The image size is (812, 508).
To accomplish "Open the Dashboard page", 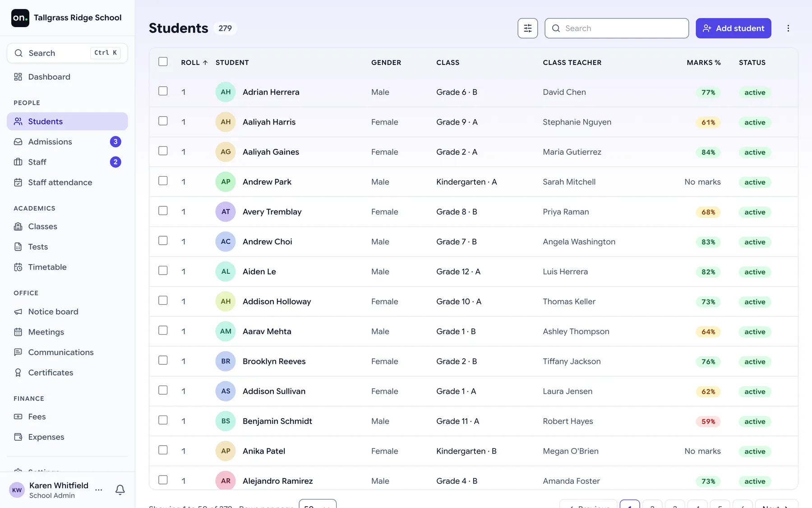I will pos(67,77).
